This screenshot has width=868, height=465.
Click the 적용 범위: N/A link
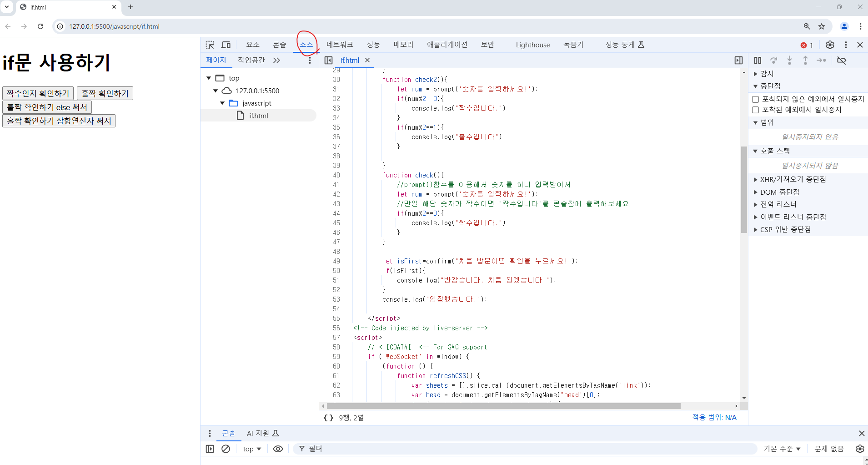coord(714,417)
